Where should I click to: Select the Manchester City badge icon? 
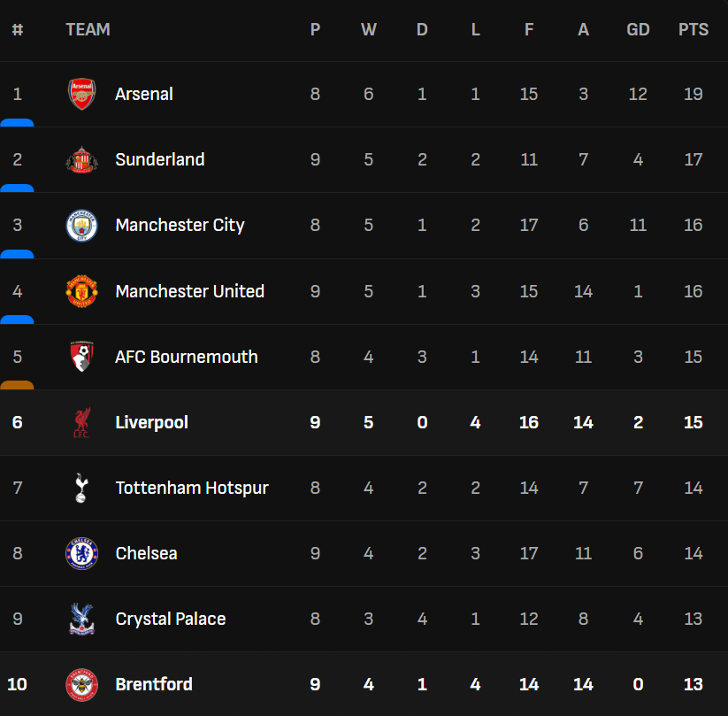tap(81, 225)
